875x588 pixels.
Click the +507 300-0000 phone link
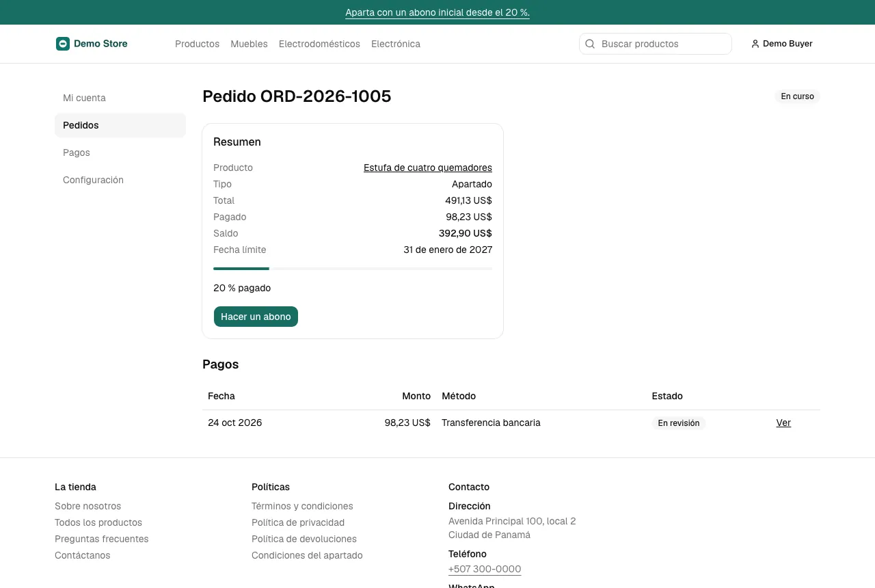pos(485,569)
